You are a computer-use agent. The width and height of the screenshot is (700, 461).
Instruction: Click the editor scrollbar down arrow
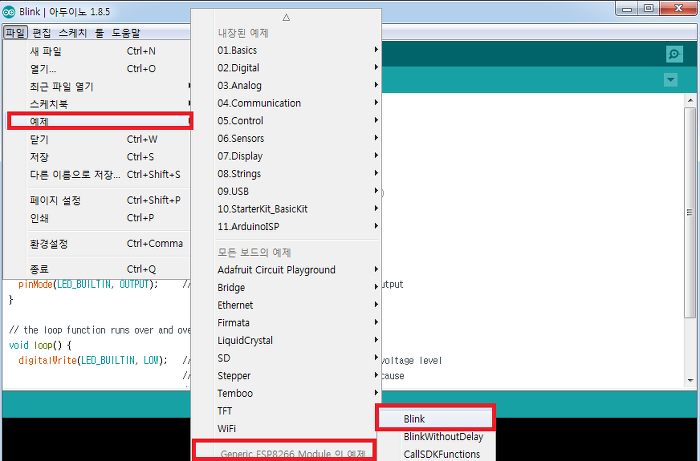pyautogui.click(x=690, y=381)
